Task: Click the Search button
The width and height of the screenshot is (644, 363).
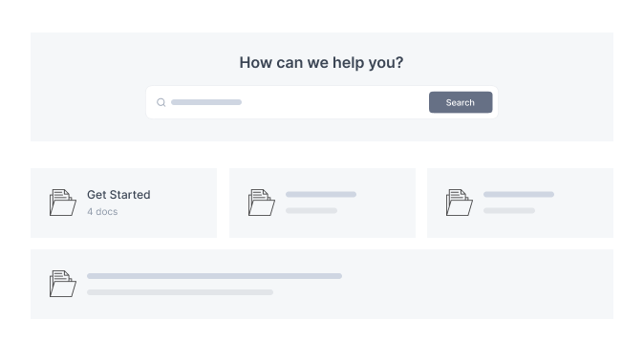Action: 461,102
